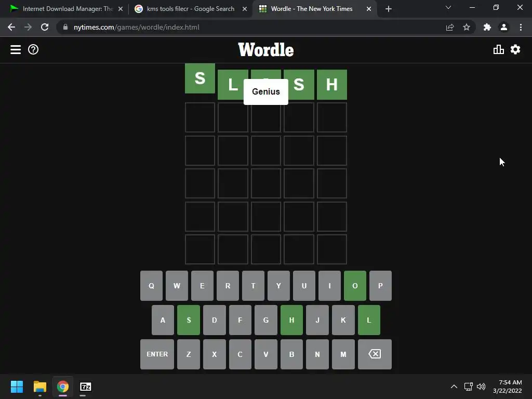Bookmark this page with star icon
The height and width of the screenshot is (399, 532).
[x=467, y=27]
